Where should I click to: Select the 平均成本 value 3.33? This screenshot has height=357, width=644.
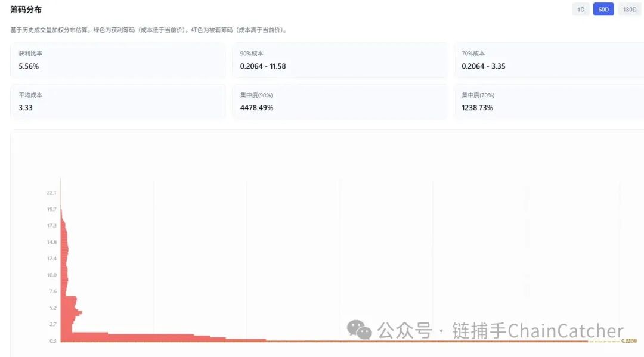click(x=26, y=108)
